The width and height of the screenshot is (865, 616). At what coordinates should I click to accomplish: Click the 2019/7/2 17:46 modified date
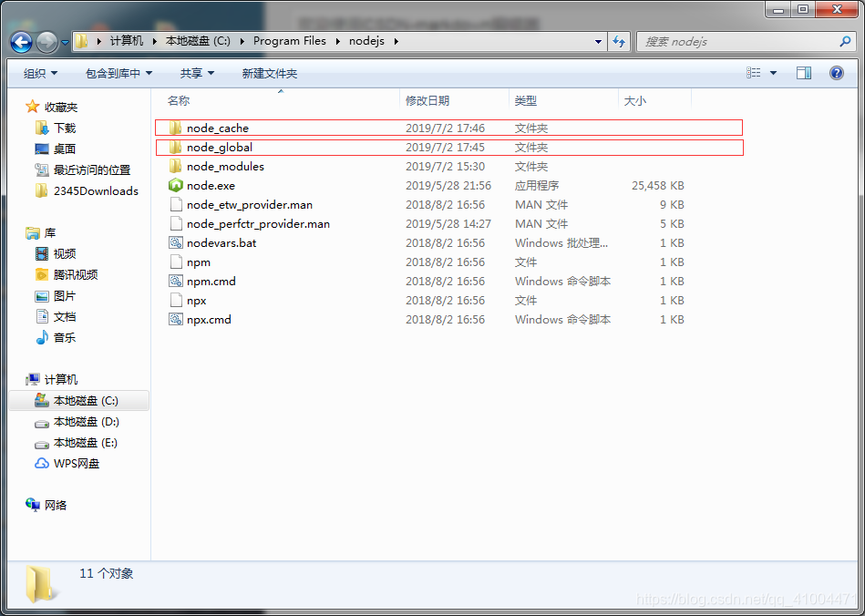445,128
